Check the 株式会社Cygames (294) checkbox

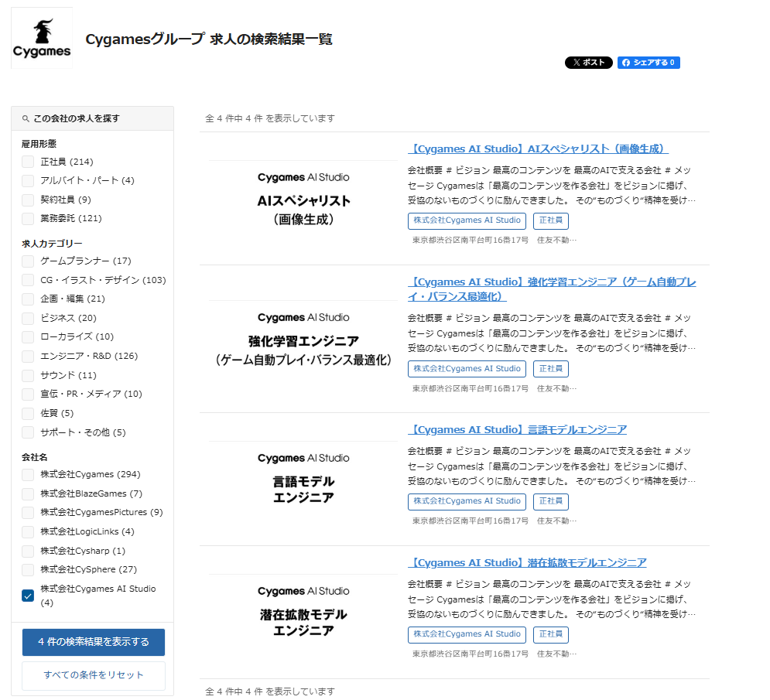[28, 475]
